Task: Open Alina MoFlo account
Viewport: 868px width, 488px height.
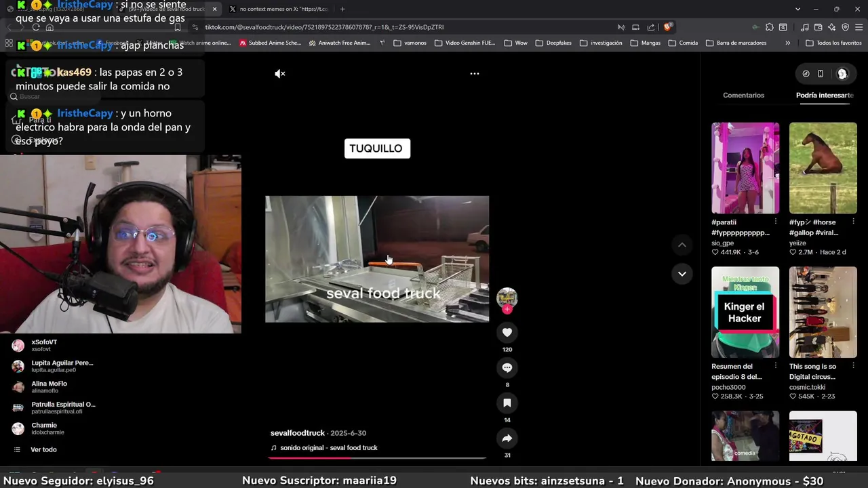Action: click(x=40, y=387)
